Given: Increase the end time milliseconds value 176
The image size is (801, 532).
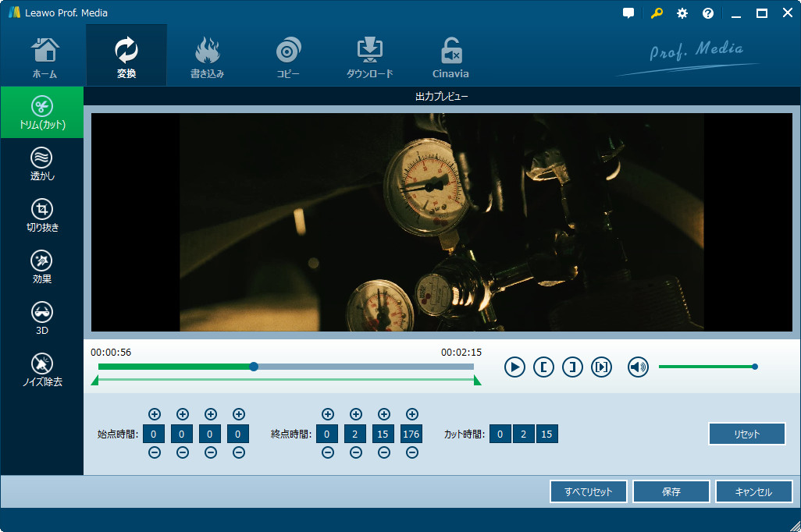Looking at the screenshot, I should click(412, 414).
